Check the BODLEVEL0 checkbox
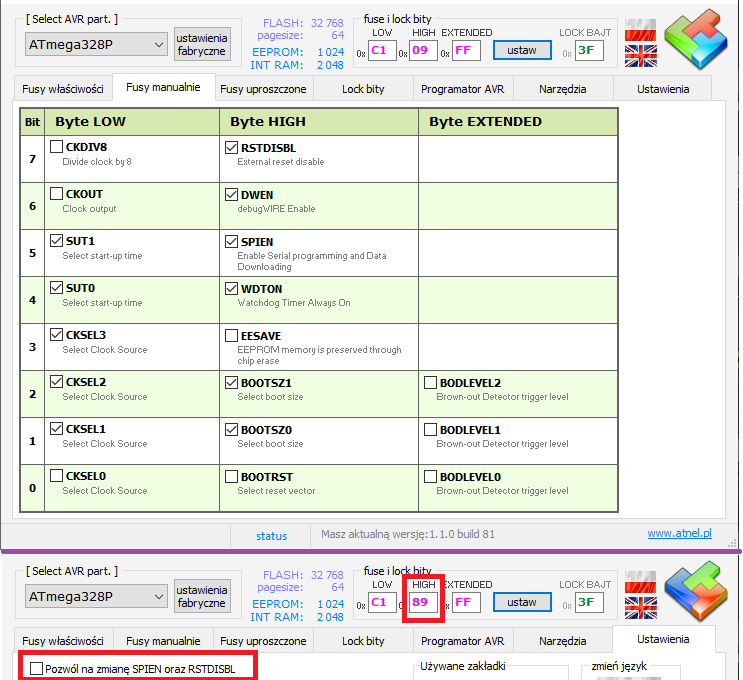Screen dimensions: 743x680 pos(430,476)
